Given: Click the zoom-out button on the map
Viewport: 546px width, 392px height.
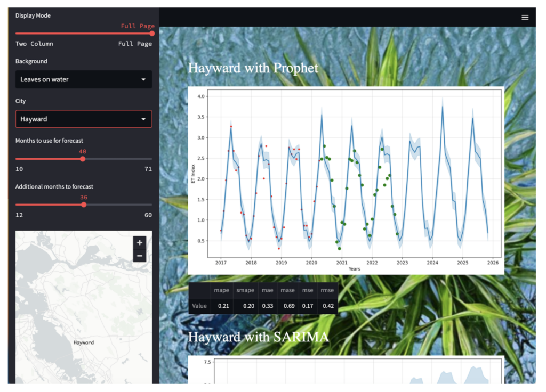Looking at the screenshot, I should [139, 256].
